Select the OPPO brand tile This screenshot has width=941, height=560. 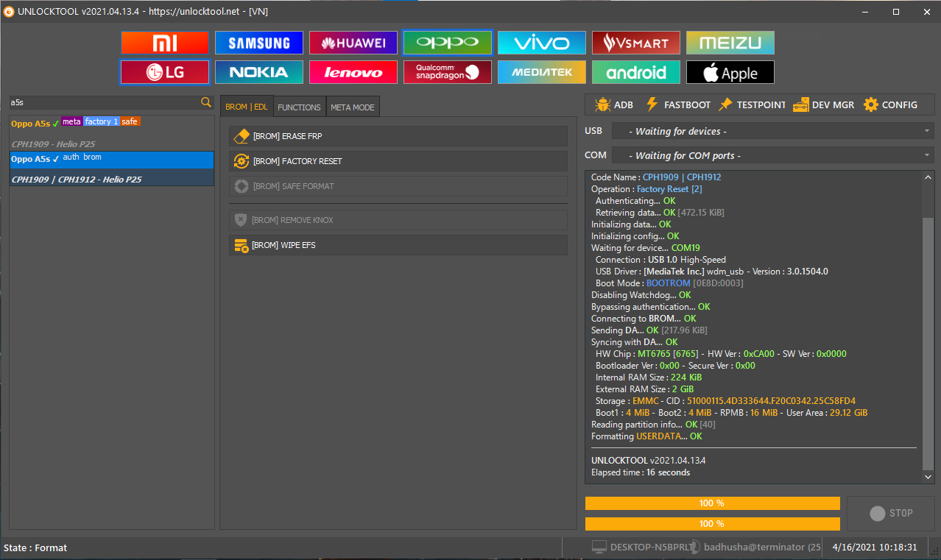[x=448, y=43]
